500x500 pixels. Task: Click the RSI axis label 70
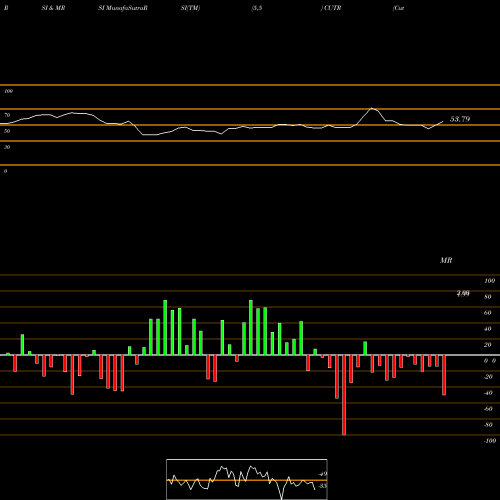tap(7, 115)
